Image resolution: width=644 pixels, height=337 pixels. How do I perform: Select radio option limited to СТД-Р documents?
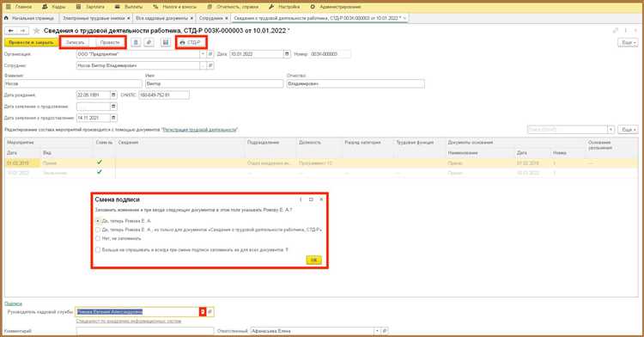coord(98,230)
